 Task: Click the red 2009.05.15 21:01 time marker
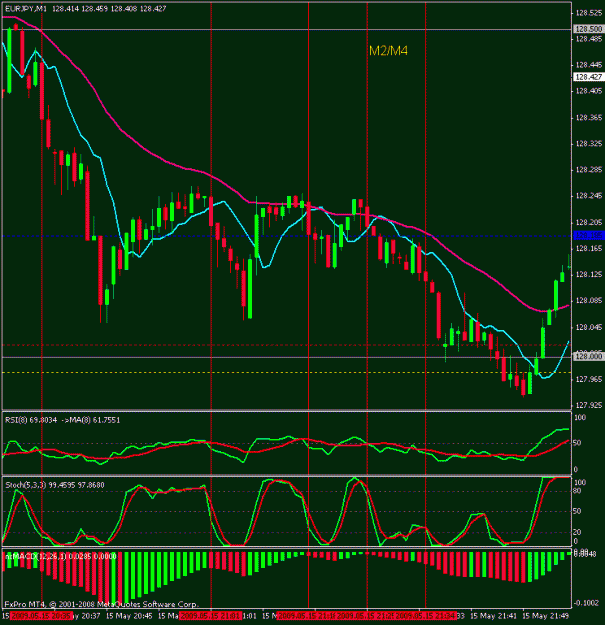[x=210, y=616]
